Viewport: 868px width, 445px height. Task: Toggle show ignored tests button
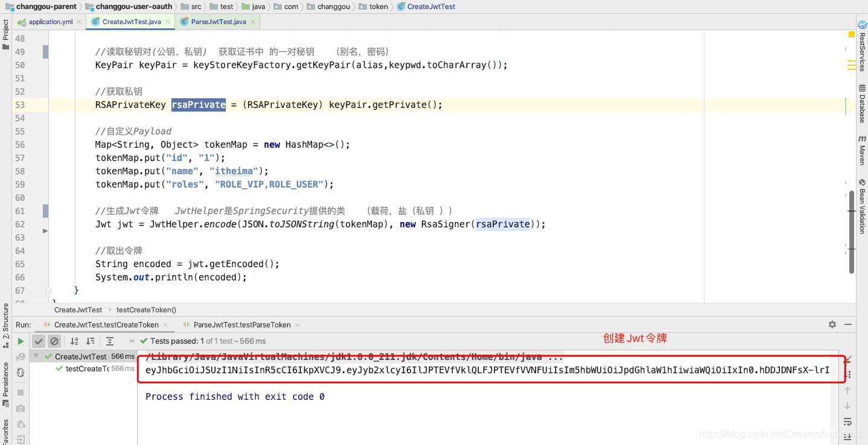coord(54,341)
